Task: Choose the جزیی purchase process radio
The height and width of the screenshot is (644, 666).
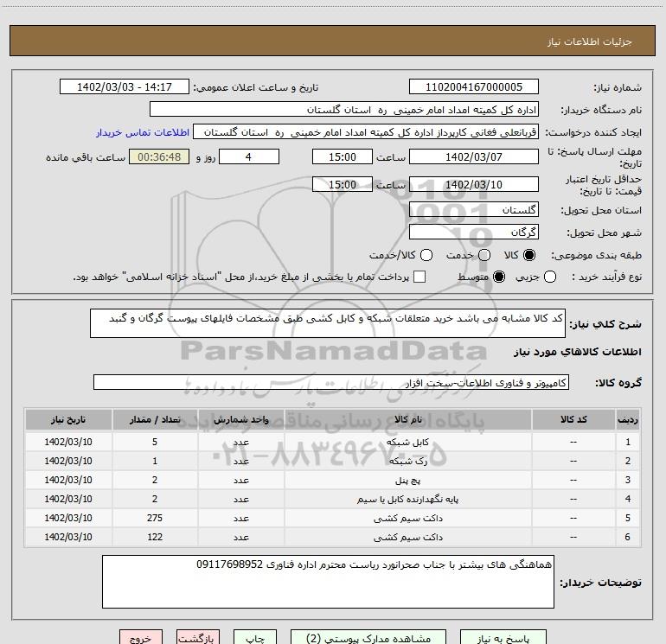Action: [x=550, y=277]
